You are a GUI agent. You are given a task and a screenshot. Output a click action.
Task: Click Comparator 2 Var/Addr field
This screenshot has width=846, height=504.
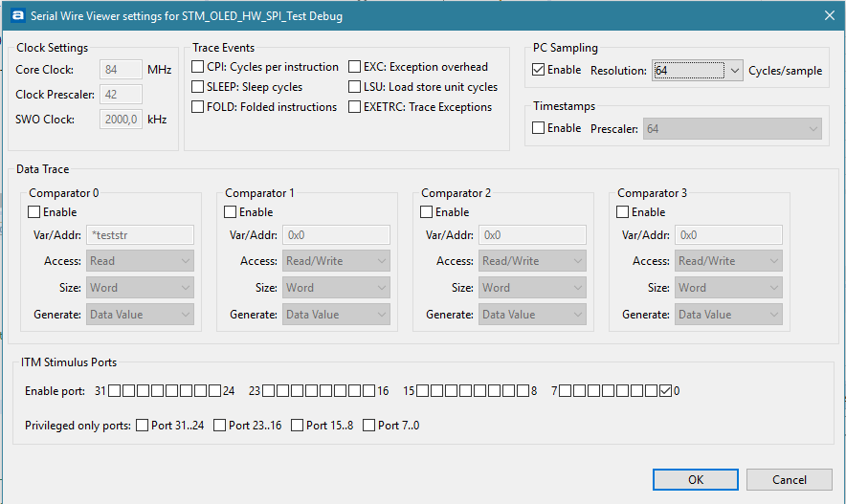532,235
